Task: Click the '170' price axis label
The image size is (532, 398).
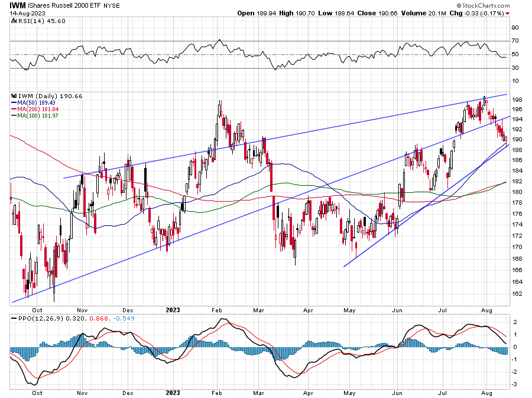Action: (x=517, y=247)
